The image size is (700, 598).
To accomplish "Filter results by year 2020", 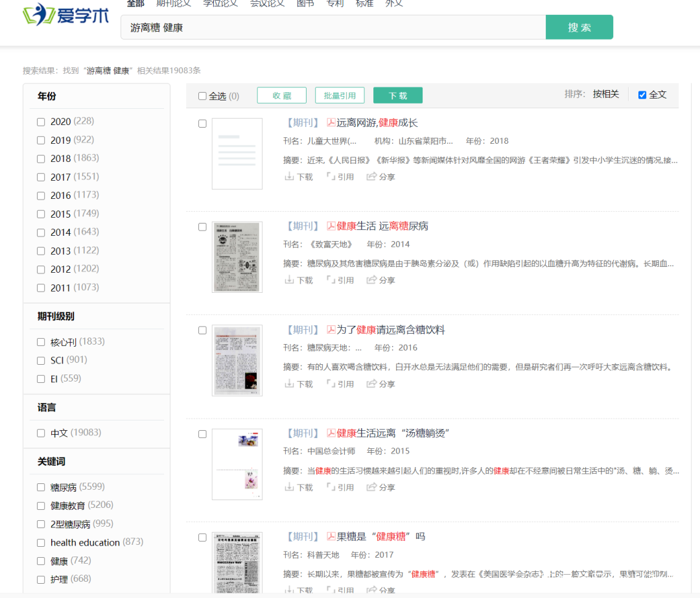I will 41,122.
